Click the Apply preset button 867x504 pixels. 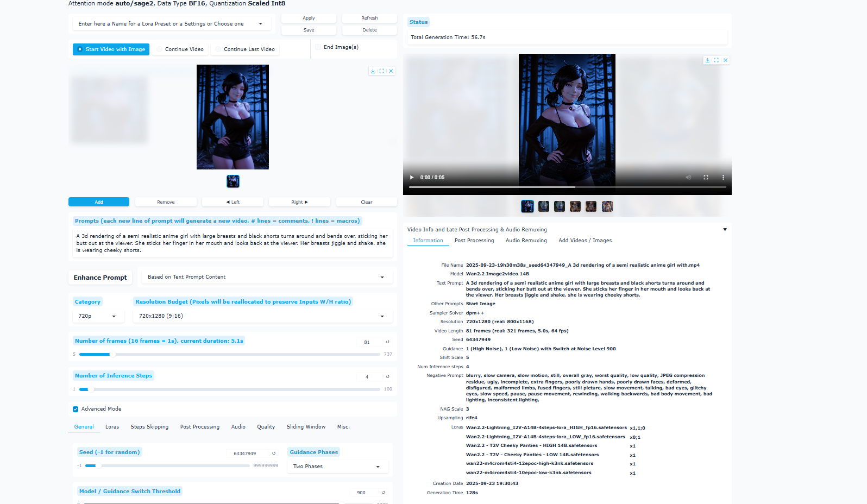(x=309, y=18)
